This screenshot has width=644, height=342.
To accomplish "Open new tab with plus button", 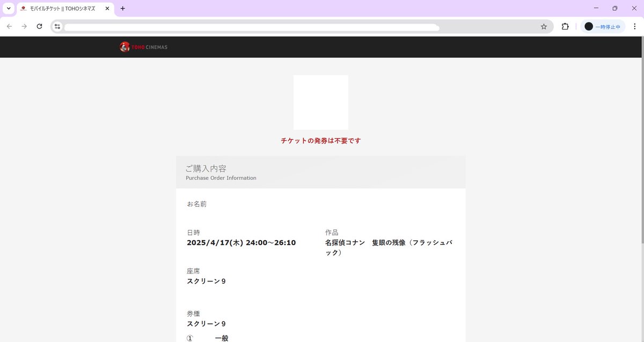I will click(x=123, y=9).
